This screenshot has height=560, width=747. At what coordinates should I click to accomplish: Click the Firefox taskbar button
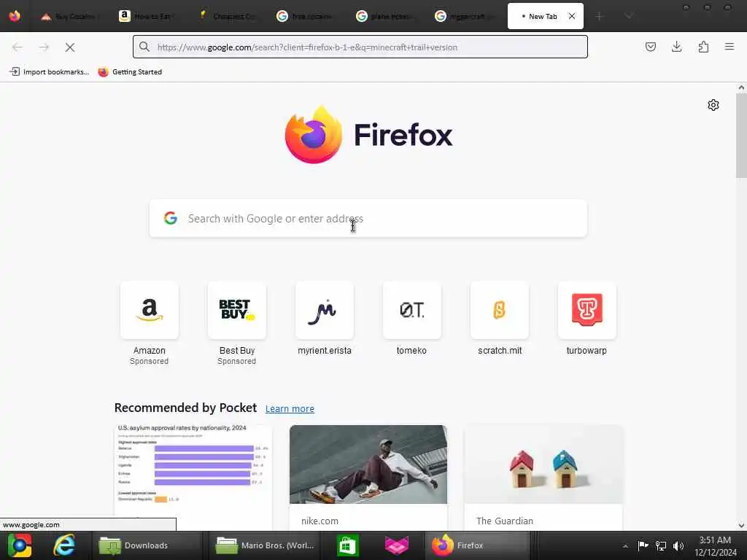point(477,545)
